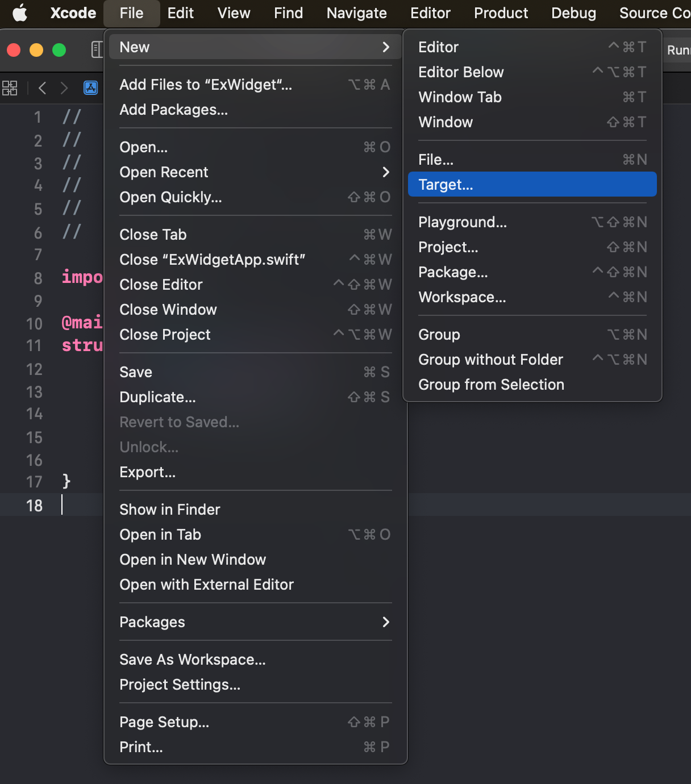Image resolution: width=691 pixels, height=784 pixels.
Task: Select Open in New Window
Action: coord(256,559)
